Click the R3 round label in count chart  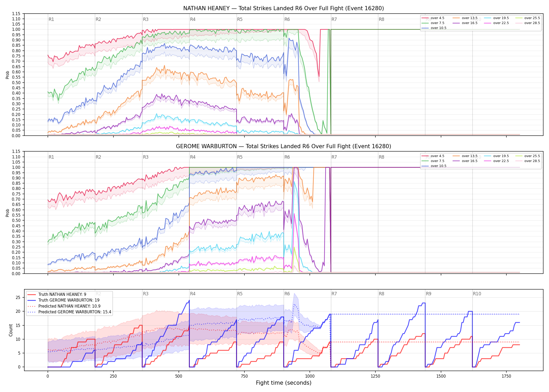point(146,294)
